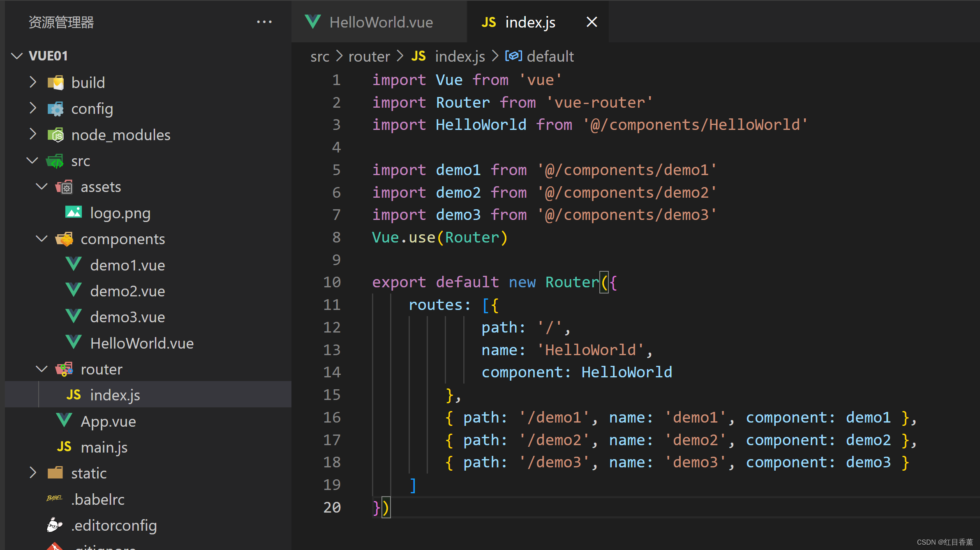This screenshot has width=980, height=550.
Task: Click the .editorconfig mouse icon
Action: coord(54,525)
